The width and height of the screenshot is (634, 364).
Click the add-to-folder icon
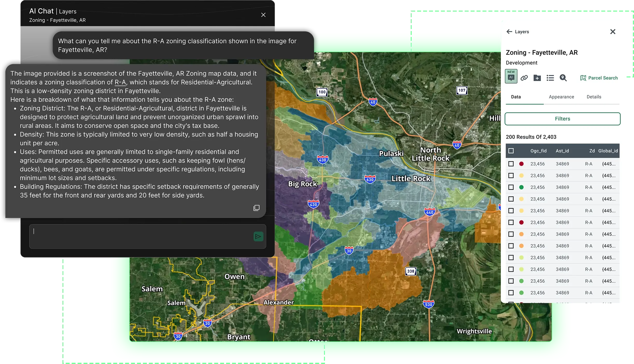coord(537,78)
